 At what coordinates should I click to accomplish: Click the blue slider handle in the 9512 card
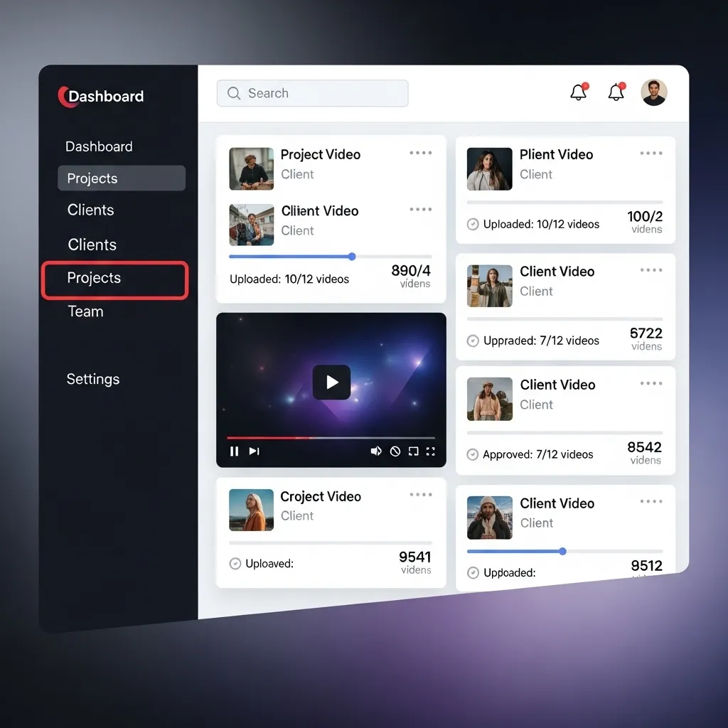563,552
